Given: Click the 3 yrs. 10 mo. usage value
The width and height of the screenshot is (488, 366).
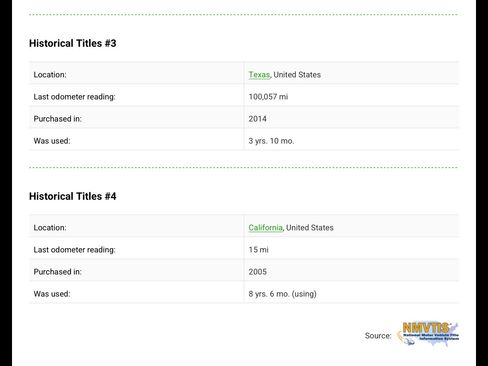Looking at the screenshot, I should (271, 141).
